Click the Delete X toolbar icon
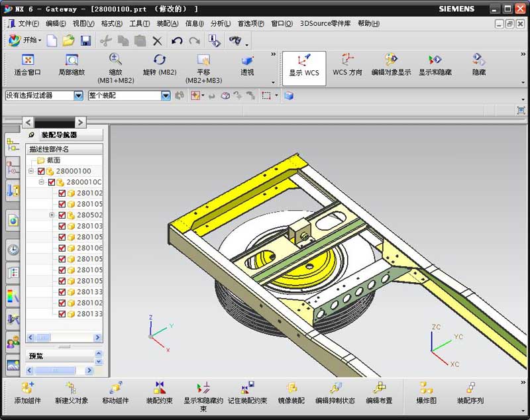 pyautogui.click(x=157, y=41)
